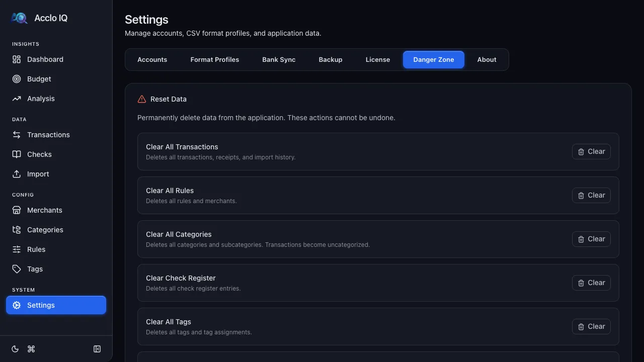The image size is (644, 362).
Task: Click "Clear All Tags" title text
Action: coord(169,322)
